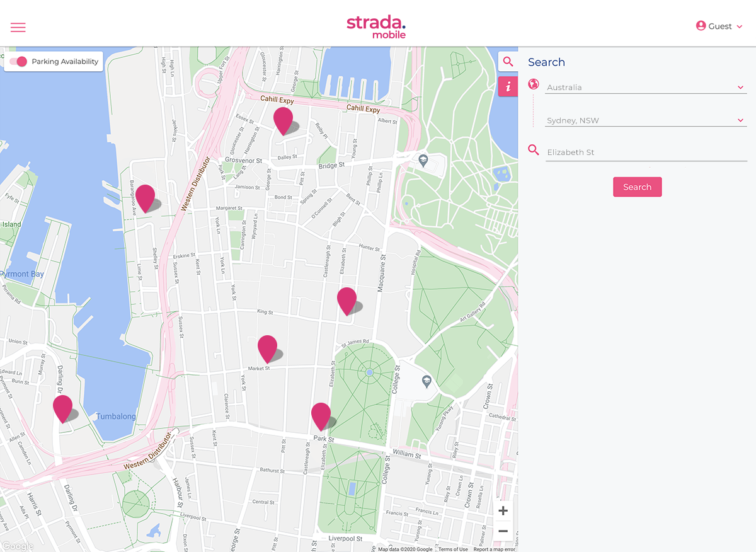Expand the Australia country dropdown

coord(646,88)
